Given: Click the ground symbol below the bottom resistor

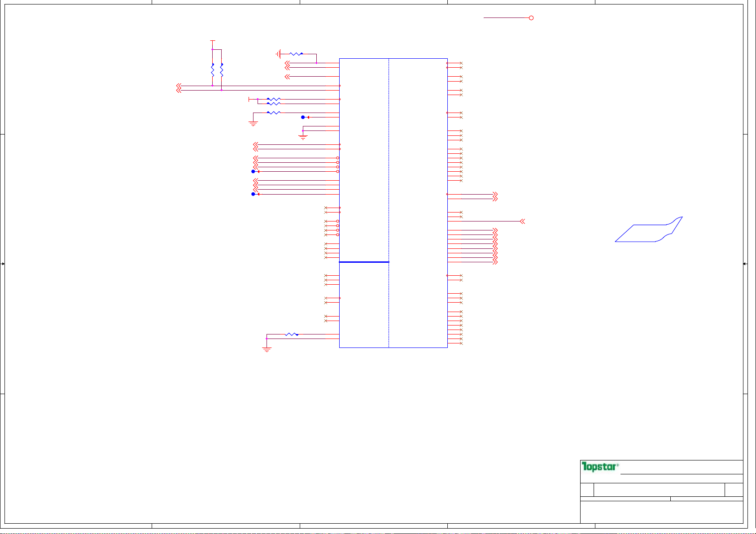Looking at the screenshot, I should coord(267,349).
